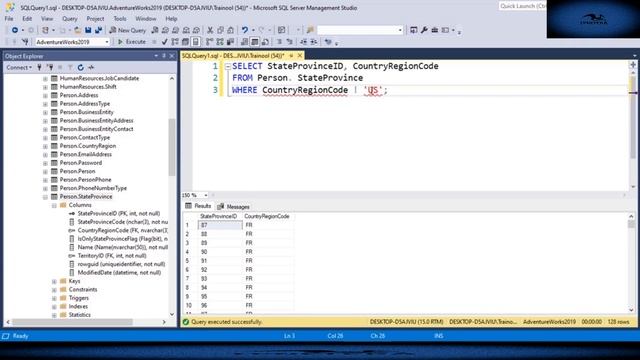Open the Help menu
This screenshot has height=360, width=640.
tap(171, 19)
